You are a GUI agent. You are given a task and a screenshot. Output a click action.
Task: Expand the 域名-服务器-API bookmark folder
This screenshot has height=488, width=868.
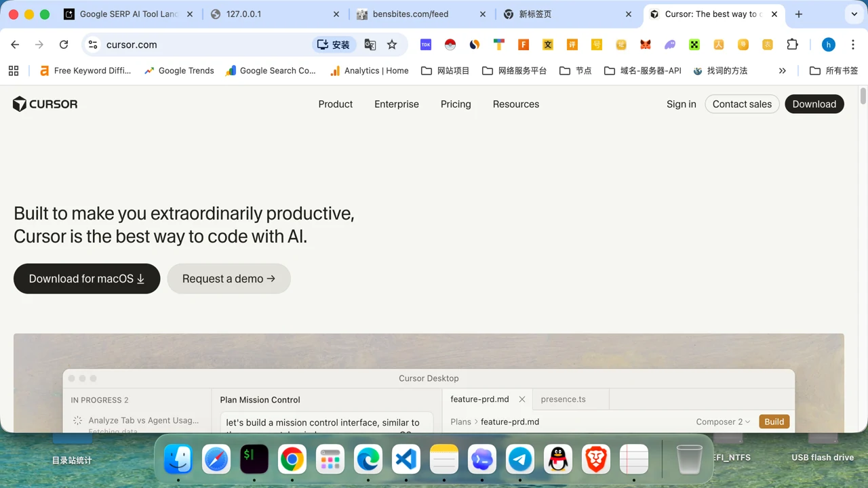click(643, 70)
